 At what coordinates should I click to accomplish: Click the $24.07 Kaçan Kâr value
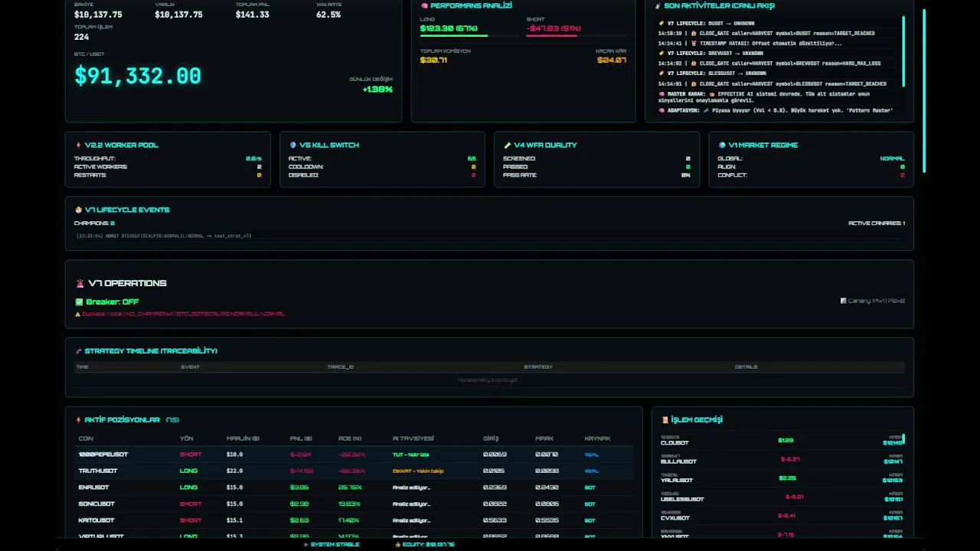tap(612, 60)
